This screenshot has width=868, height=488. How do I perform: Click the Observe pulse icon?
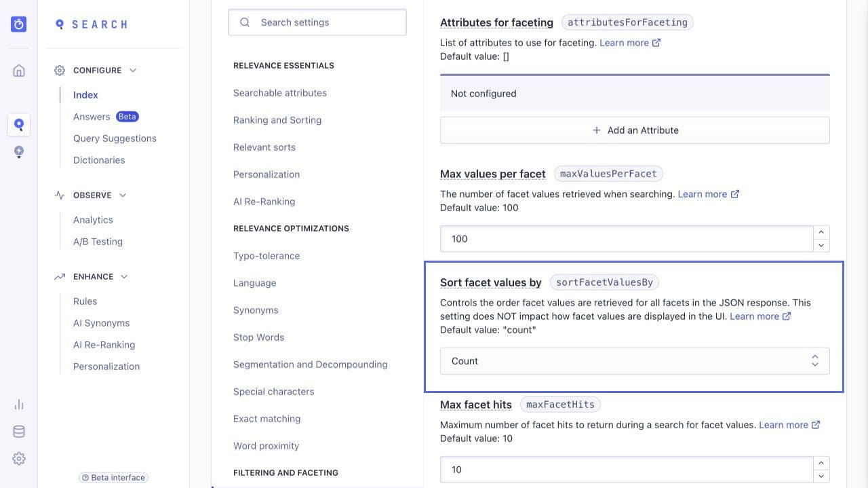[x=60, y=195]
